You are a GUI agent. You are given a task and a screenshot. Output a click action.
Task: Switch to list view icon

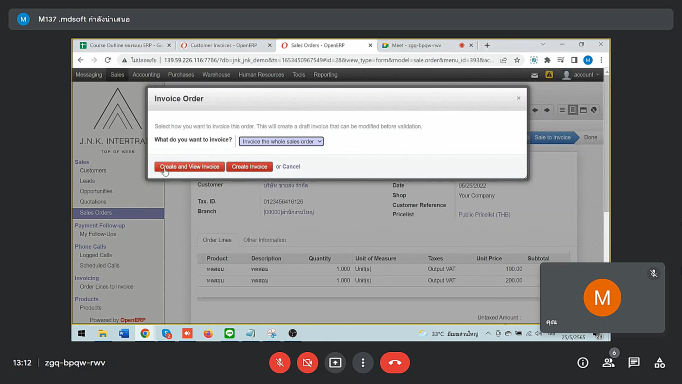pos(562,110)
